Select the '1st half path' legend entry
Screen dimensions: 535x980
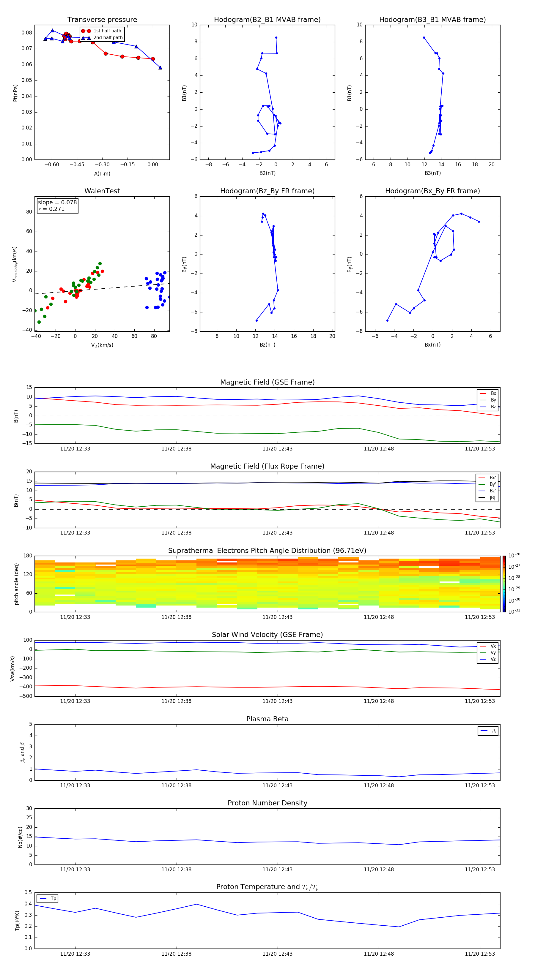pos(102,31)
